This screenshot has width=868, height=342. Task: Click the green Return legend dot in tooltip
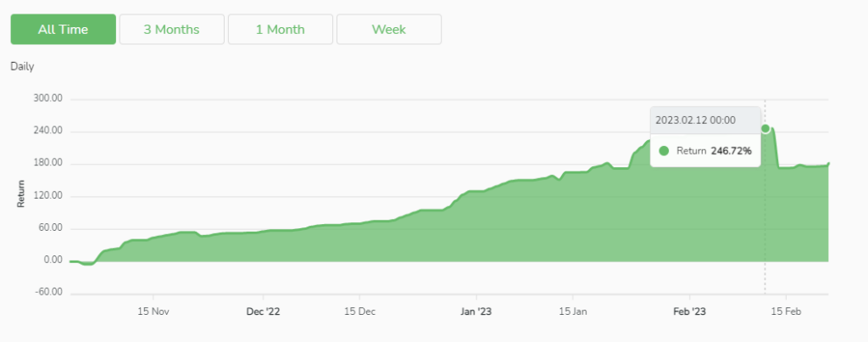point(664,150)
